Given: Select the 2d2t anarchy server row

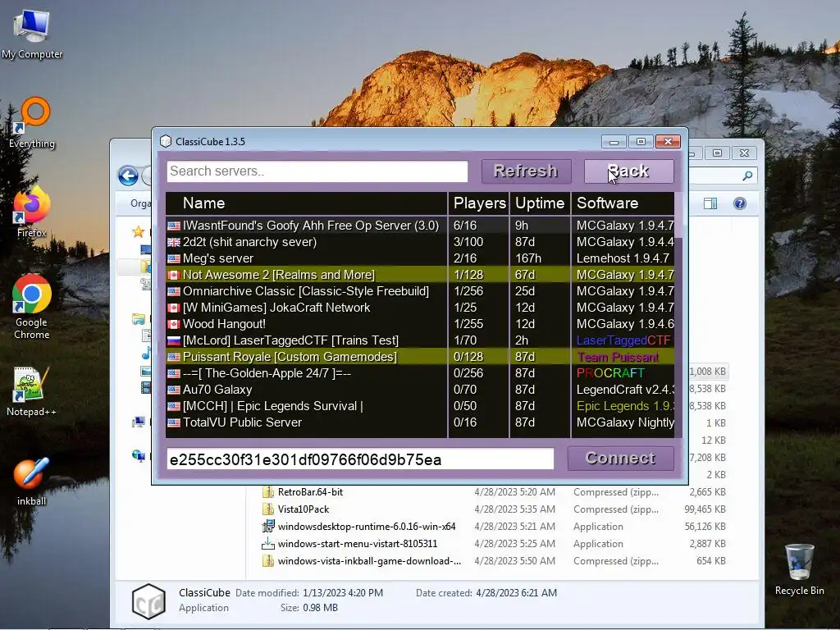Looking at the screenshot, I should pos(420,242).
